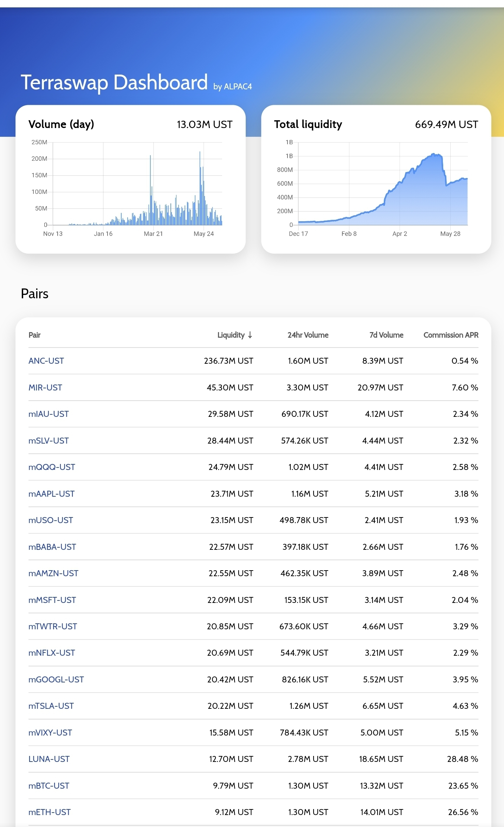
Task: Click the by ALPAC4 credit text
Action: [233, 87]
